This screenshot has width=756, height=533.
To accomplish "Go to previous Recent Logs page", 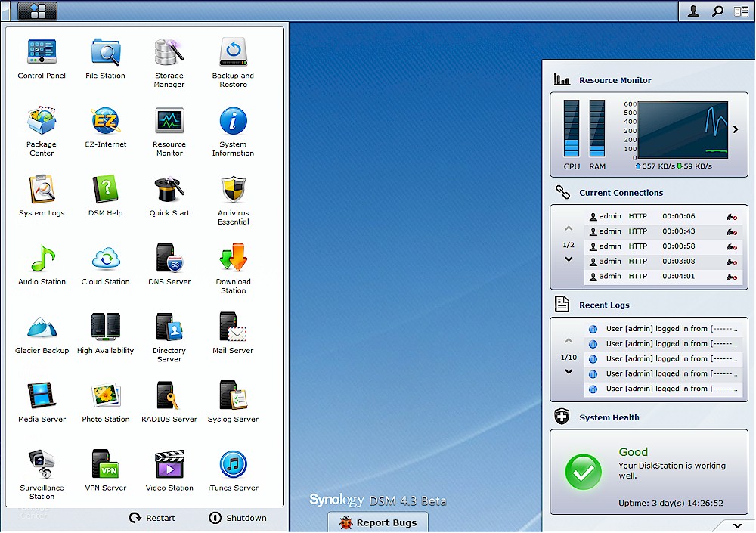I will coord(569,340).
